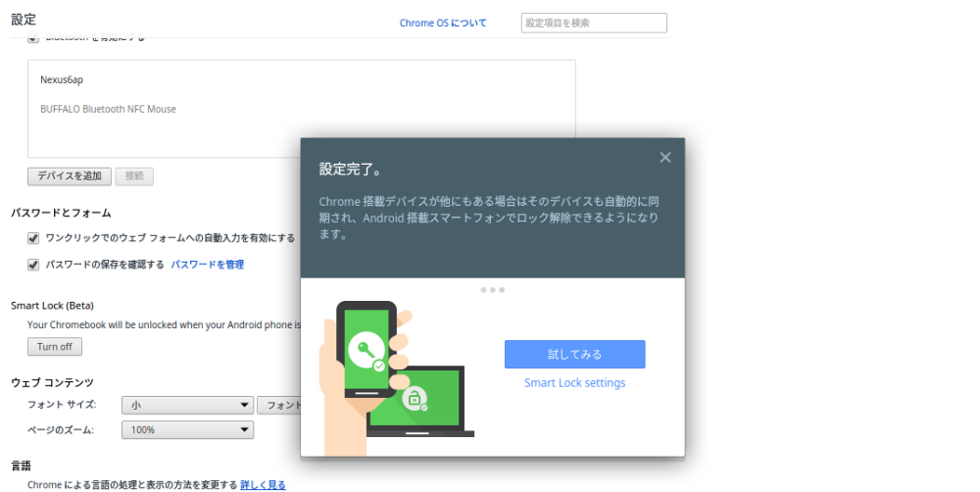Screen dimensions: 980x492
Task: Click the phone with key illustration
Action: 367,350
